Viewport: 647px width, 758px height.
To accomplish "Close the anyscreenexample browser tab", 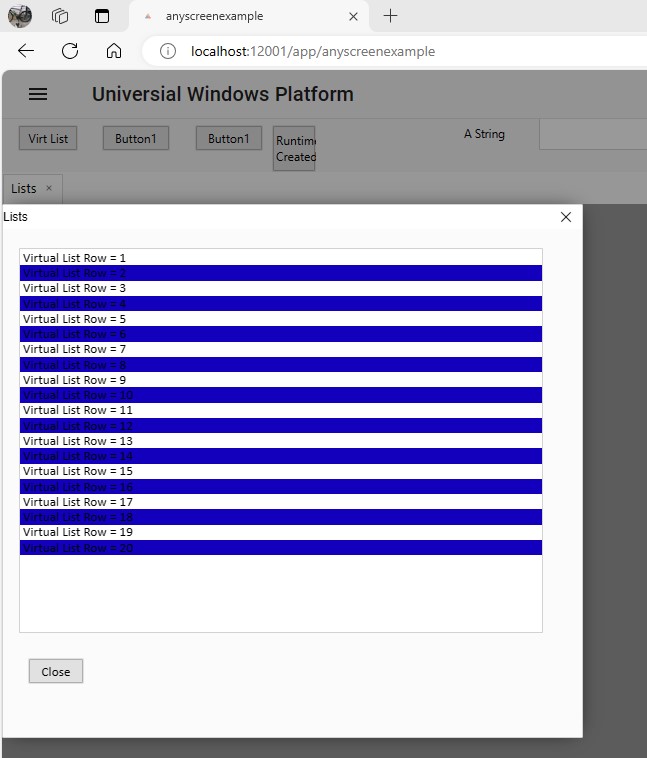I will coord(352,16).
